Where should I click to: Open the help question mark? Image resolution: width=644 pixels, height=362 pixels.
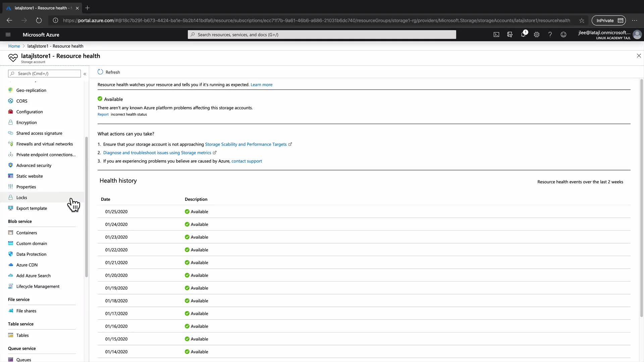550,35
